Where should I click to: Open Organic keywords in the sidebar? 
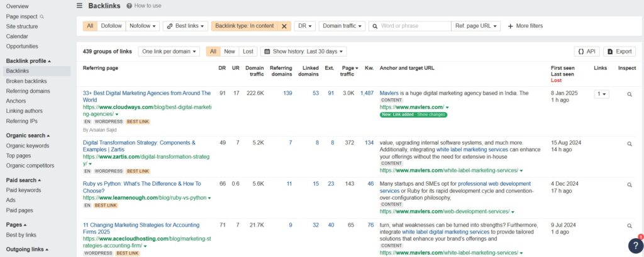tap(28, 146)
